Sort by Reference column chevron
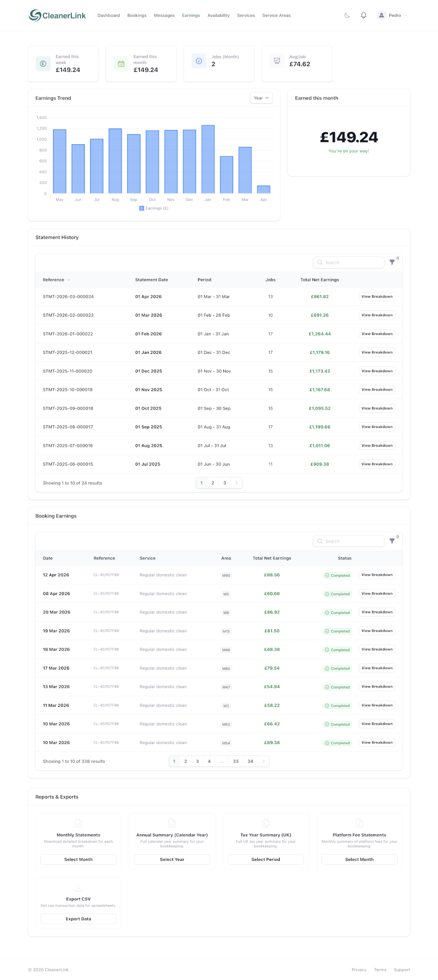The width and height of the screenshot is (438, 980). point(69,279)
